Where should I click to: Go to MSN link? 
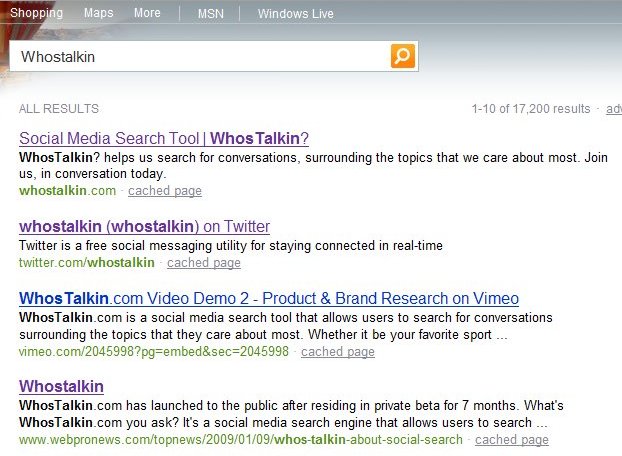(x=211, y=14)
